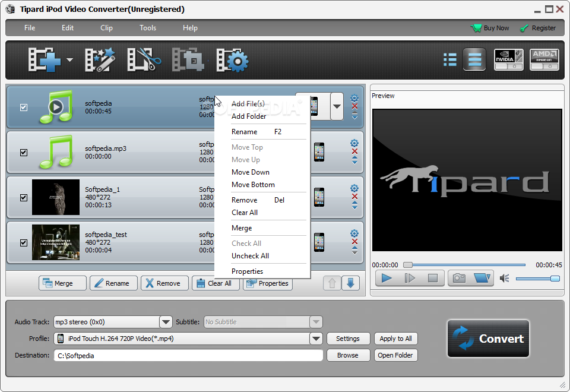Click iPod device icon in softpedia_test row
Screen dimensions: 570x392
click(319, 242)
